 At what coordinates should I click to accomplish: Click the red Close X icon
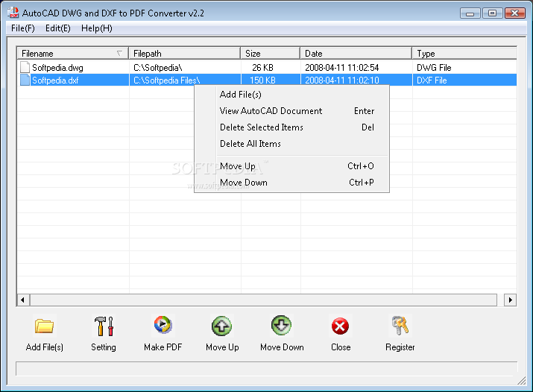pyautogui.click(x=340, y=326)
